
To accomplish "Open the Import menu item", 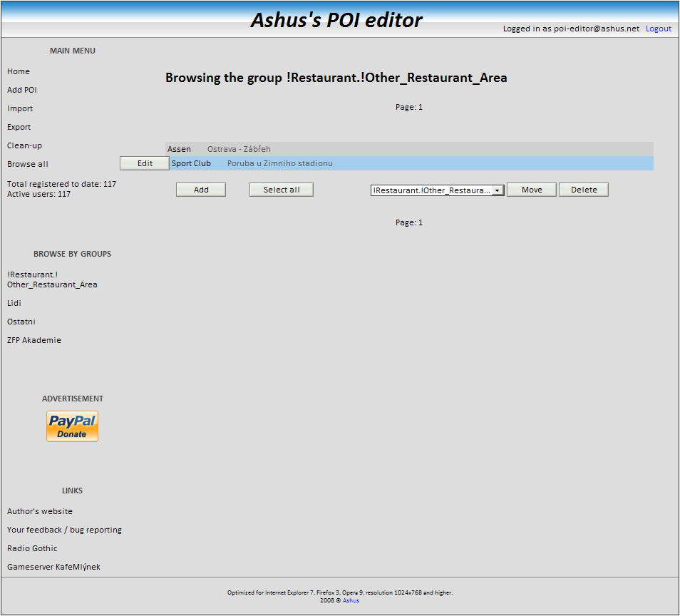I will [20, 108].
